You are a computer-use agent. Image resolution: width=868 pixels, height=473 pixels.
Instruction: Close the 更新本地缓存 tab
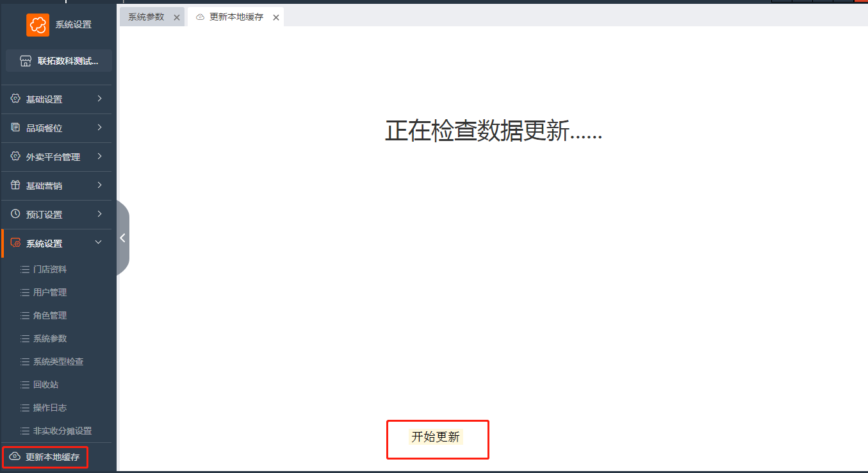coord(276,17)
